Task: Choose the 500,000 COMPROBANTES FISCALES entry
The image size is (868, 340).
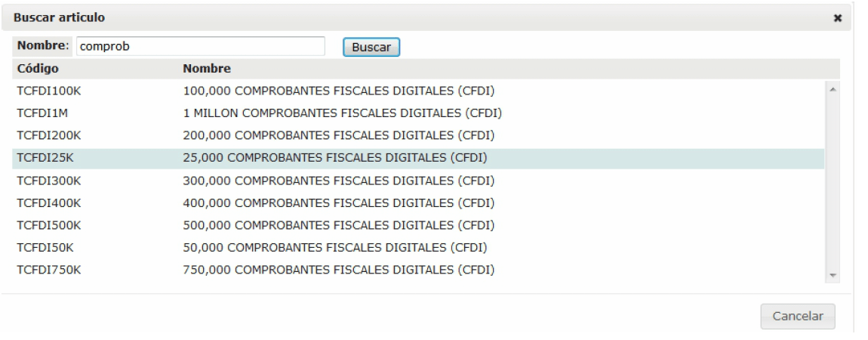Action: click(x=338, y=225)
